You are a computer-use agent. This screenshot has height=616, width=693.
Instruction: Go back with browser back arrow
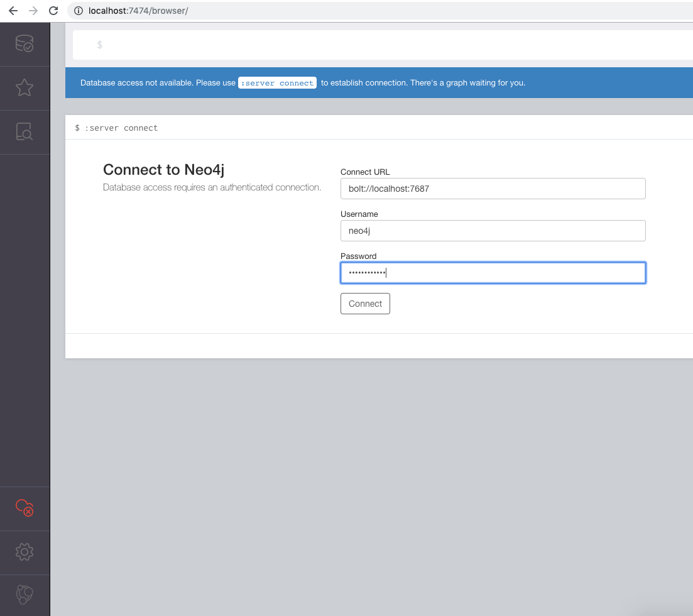click(x=13, y=11)
